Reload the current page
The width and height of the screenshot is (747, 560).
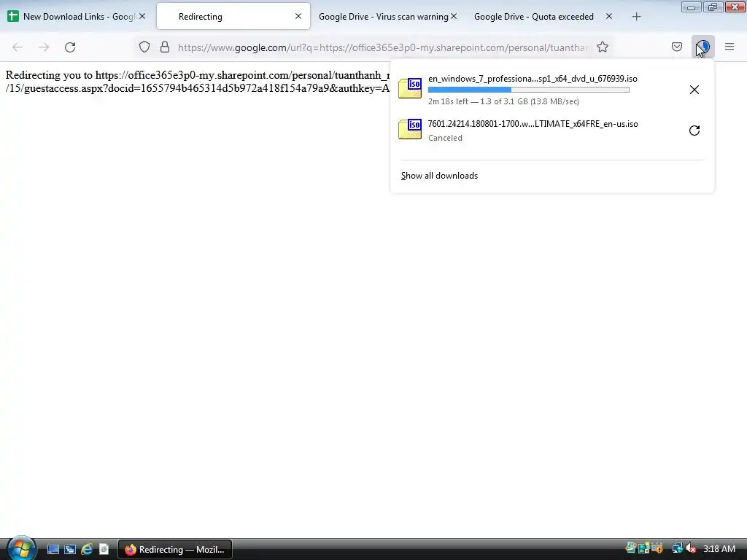click(70, 47)
